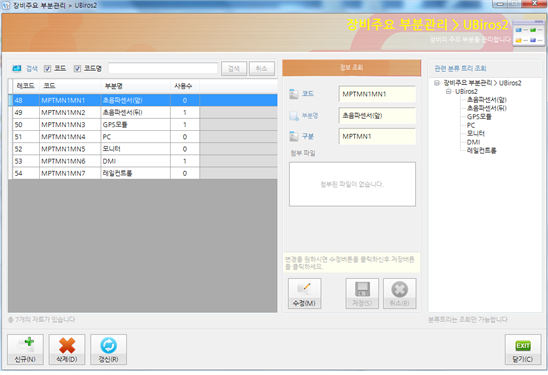Click the 첨부 파일 attachment box
Screen dimensions: 548x375
352,184
